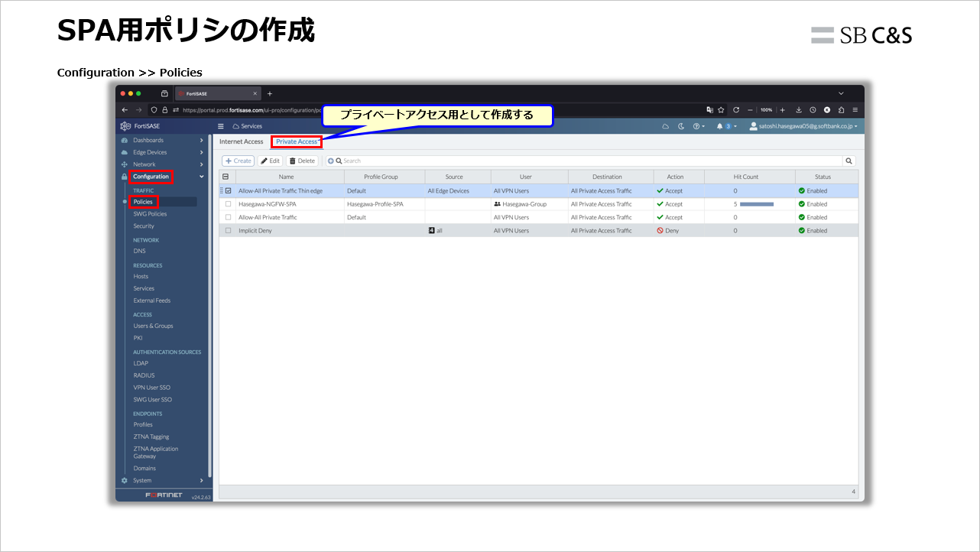
Task: Switch to the Private Access tab
Action: (x=297, y=141)
